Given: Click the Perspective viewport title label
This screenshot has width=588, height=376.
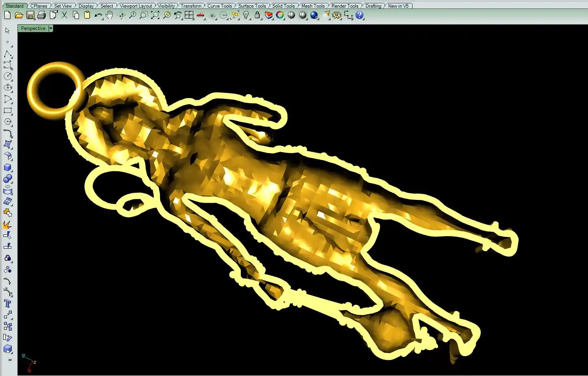Looking at the screenshot, I should [x=33, y=28].
